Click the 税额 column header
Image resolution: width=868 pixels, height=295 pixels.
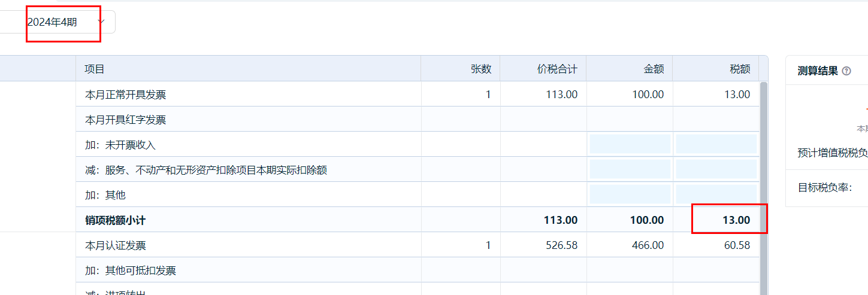[x=740, y=69]
